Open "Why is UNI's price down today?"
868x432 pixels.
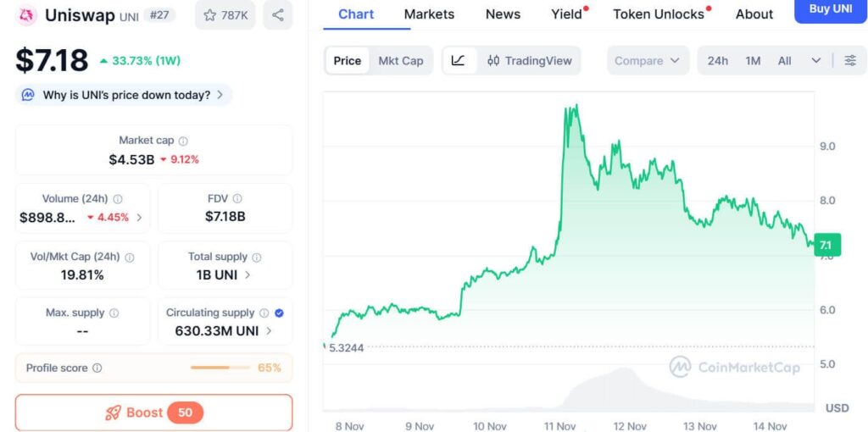click(x=125, y=95)
